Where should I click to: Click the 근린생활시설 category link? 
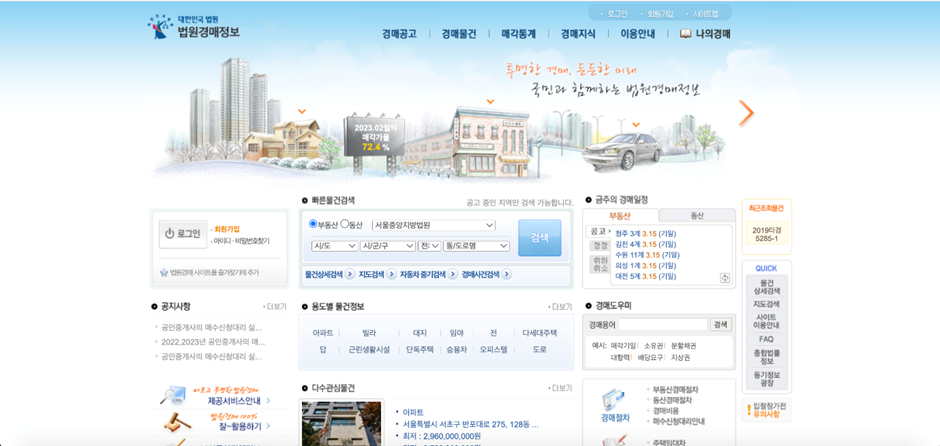click(369, 349)
